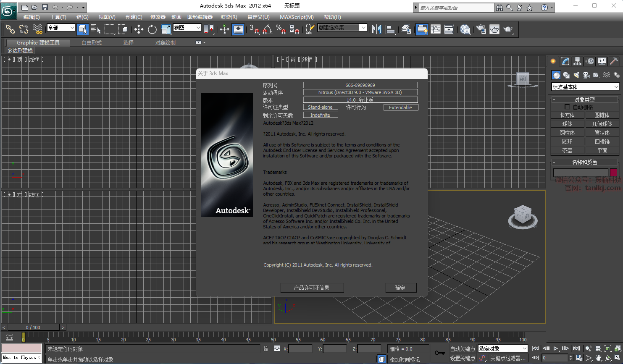Click the Render Setup teapot icon
The width and height of the screenshot is (623, 364).
481,29
